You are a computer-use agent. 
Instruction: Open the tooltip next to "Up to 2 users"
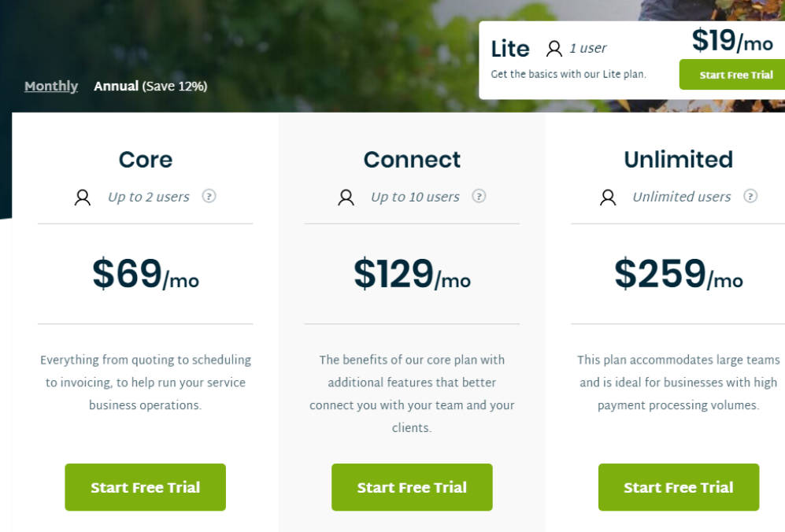click(209, 197)
